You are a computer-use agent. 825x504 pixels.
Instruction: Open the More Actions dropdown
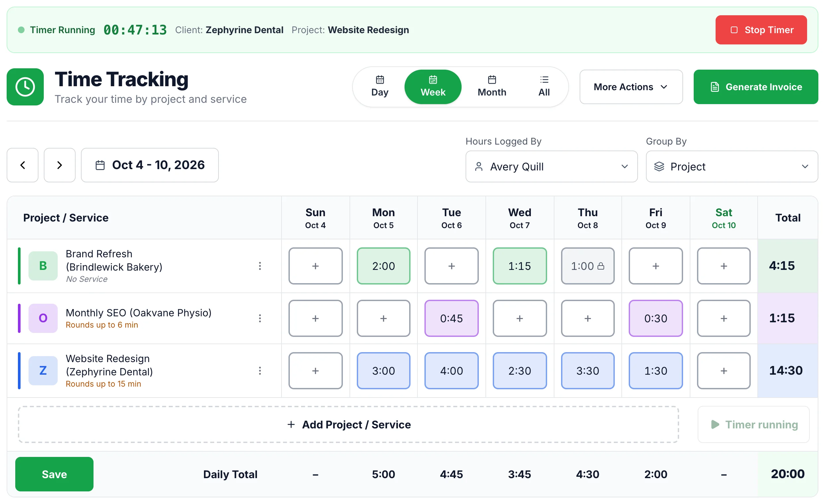(x=631, y=87)
